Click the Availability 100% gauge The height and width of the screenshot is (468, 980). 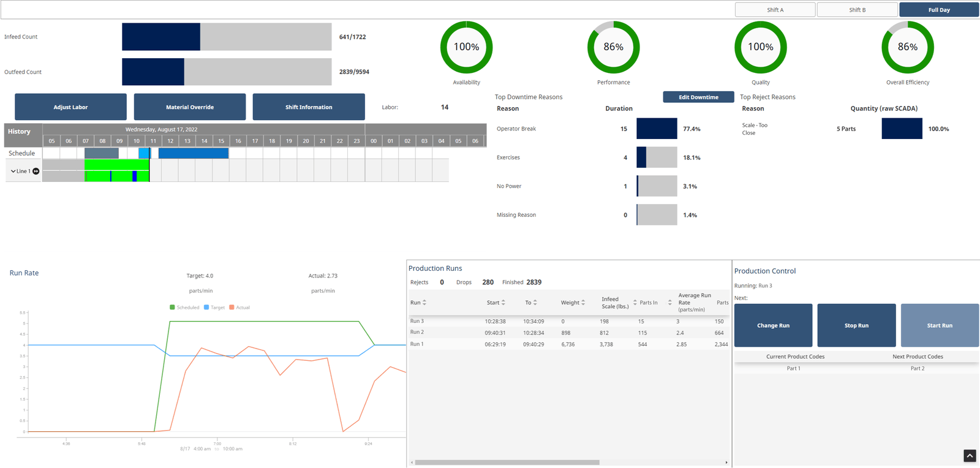click(x=466, y=47)
